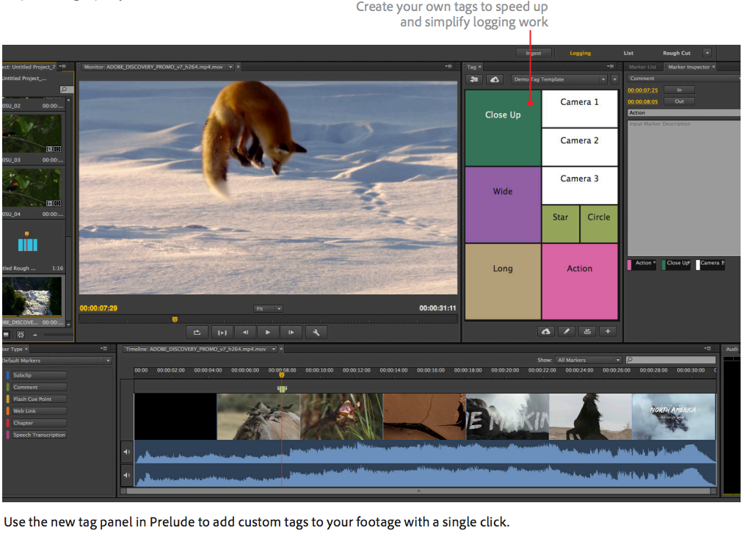
Task: Click the Out point button in Marker Inspector
Action: [678, 101]
